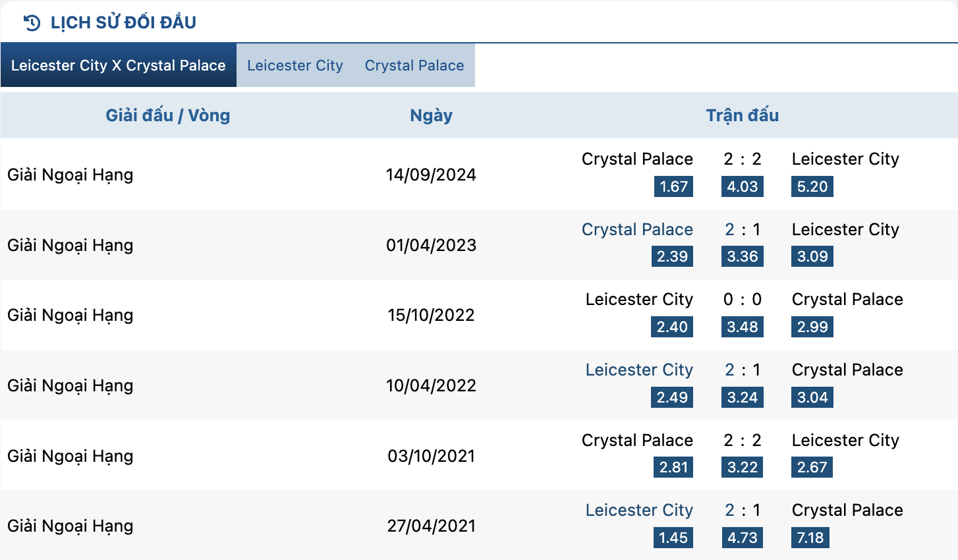Click the Giải đấu / Vòng column header
Screen dimensions: 958x560
(x=167, y=115)
